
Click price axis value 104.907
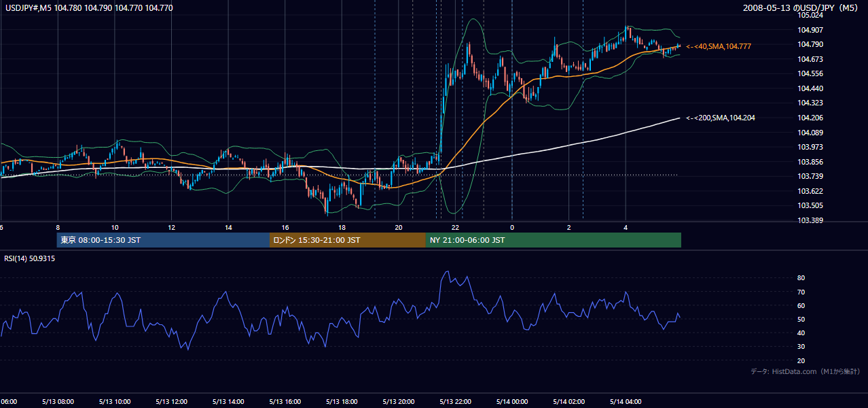(810, 30)
